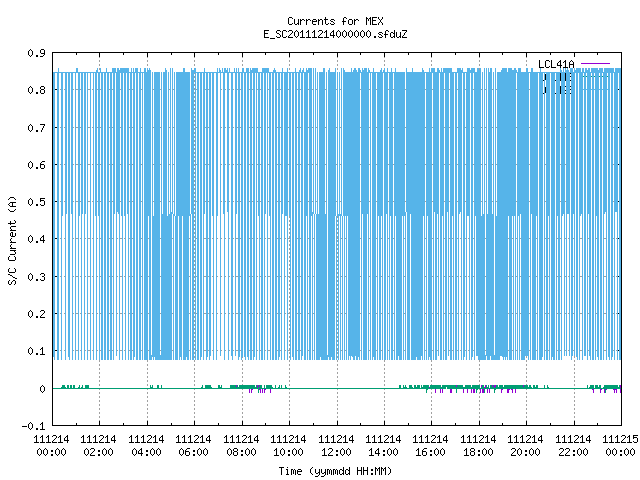The image size is (640, 480).
Task: Click the x-axis time label "20:00"
Action: (525, 452)
